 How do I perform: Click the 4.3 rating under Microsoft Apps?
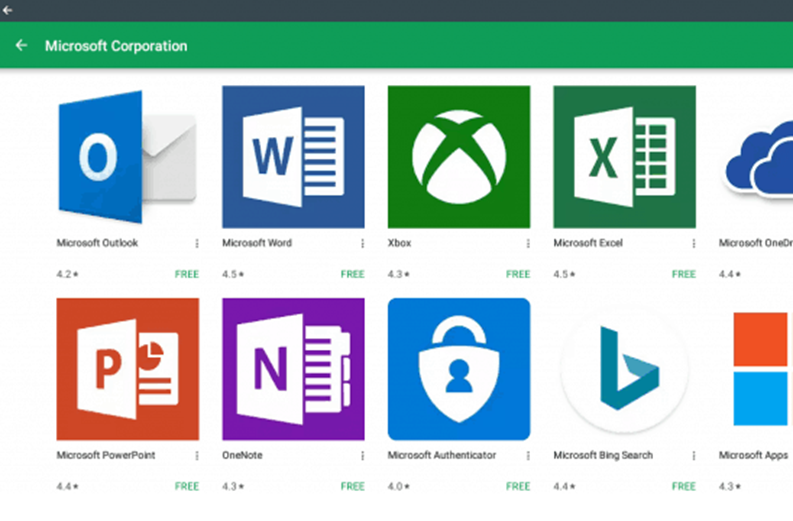point(730,486)
